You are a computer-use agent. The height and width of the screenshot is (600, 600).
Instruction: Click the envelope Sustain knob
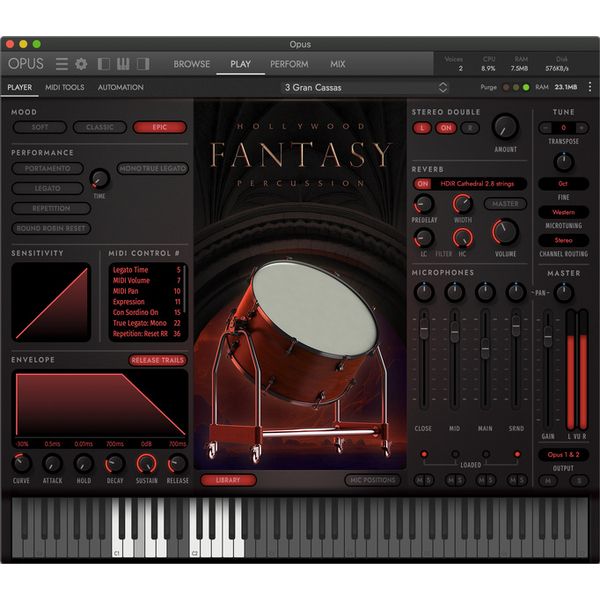[147, 463]
